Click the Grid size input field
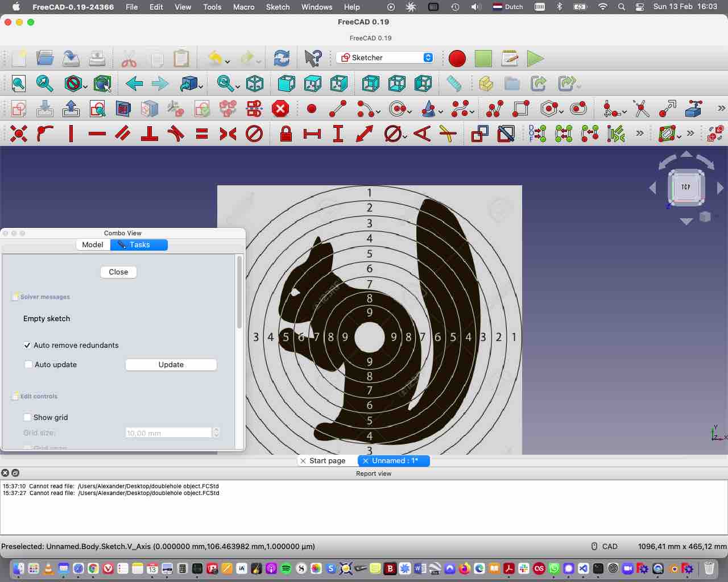Viewport: 728px width, 582px height. [x=168, y=433]
